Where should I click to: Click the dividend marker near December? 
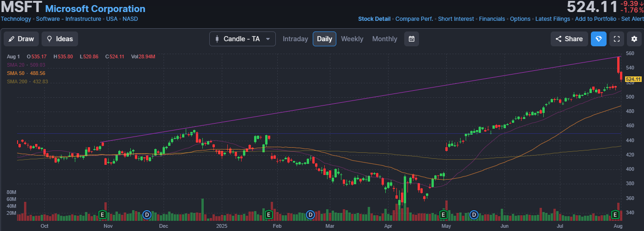(x=147, y=214)
